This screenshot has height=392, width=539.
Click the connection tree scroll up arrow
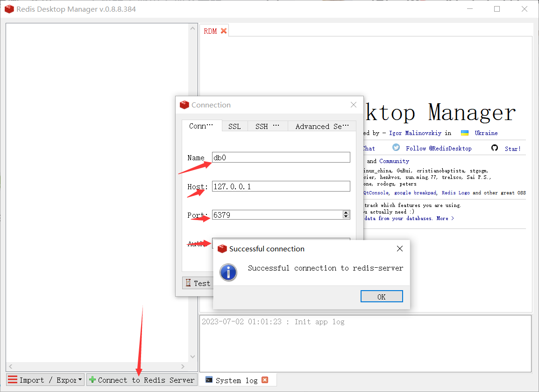point(192,29)
